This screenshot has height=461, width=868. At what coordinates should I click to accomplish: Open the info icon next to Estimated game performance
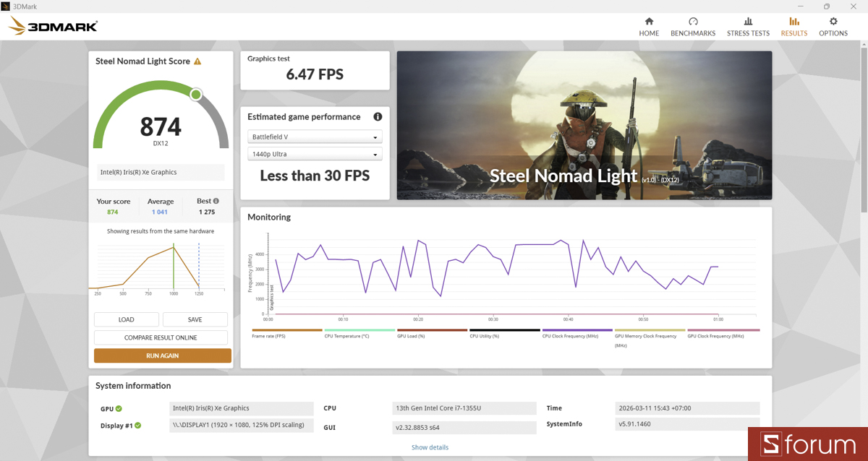[x=376, y=116]
